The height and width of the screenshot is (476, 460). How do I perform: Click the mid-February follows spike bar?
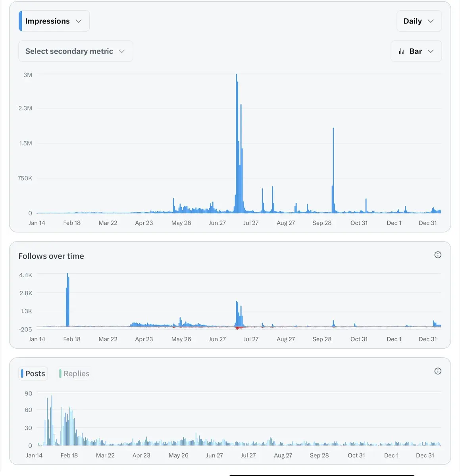pyautogui.click(x=67, y=300)
